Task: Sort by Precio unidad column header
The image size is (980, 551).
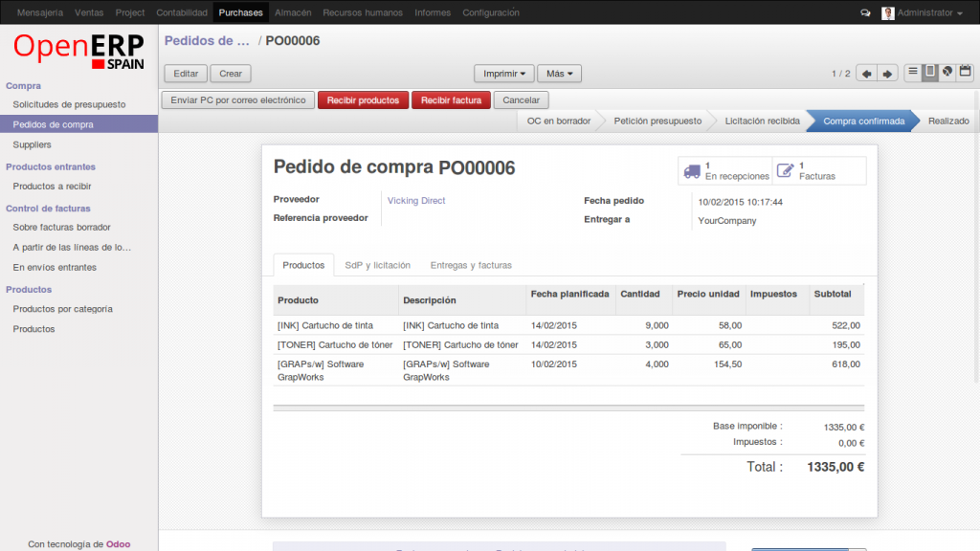Action: (708, 294)
